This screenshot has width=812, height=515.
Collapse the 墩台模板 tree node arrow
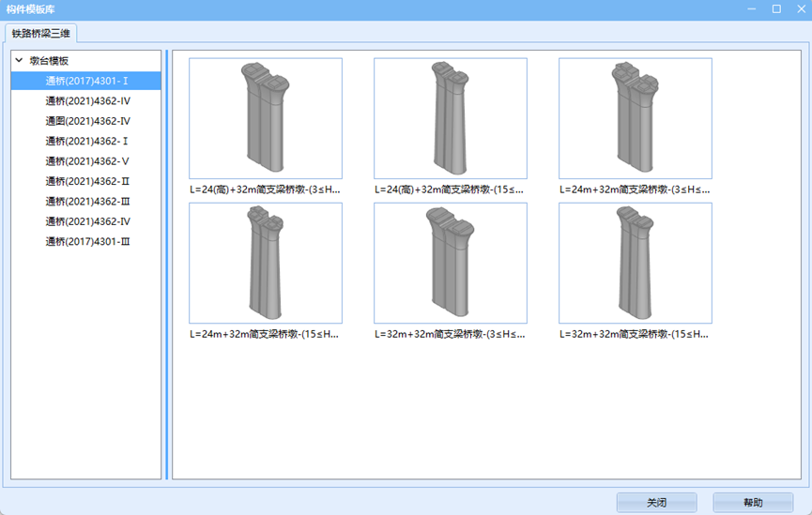point(19,61)
